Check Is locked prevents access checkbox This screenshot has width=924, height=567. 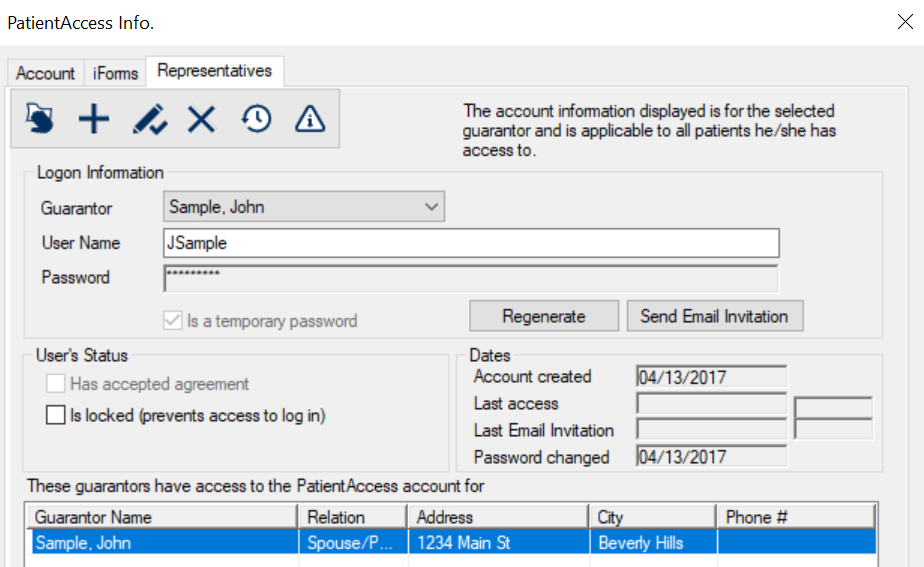pyautogui.click(x=55, y=415)
